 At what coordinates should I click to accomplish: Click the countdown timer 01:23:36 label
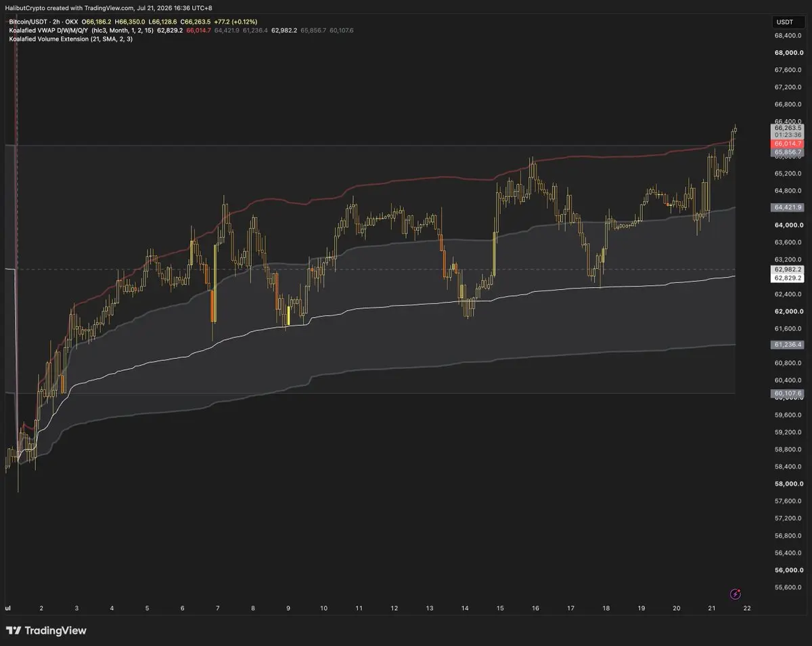tap(788, 135)
